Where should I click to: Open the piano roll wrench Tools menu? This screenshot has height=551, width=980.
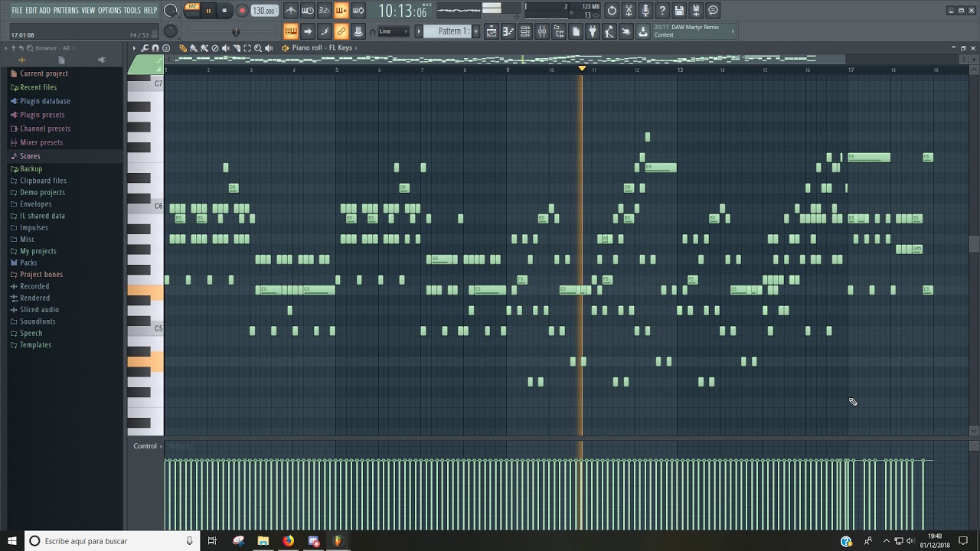coord(145,48)
